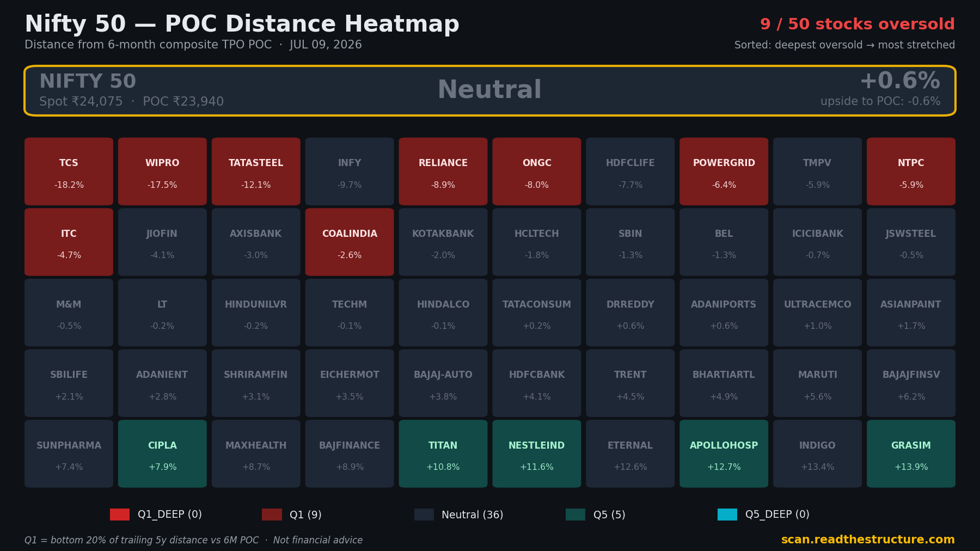Image resolution: width=980 pixels, height=551 pixels.
Task: Select the GRASIM +13.9% tile
Action: [x=911, y=454]
